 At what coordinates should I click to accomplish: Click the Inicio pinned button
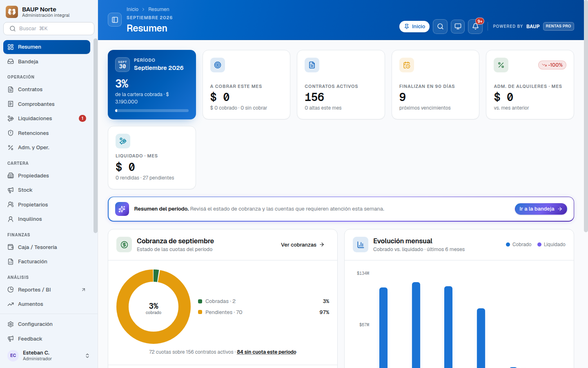point(414,27)
